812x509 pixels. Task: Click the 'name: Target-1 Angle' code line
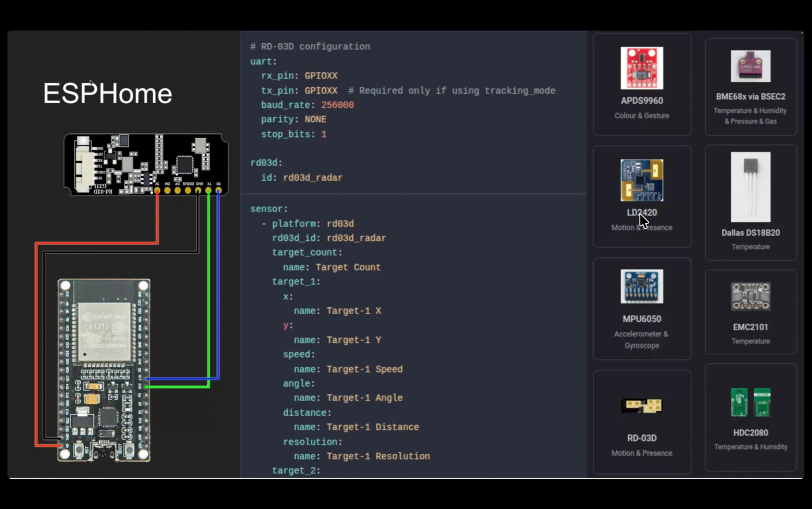pyautogui.click(x=348, y=398)
